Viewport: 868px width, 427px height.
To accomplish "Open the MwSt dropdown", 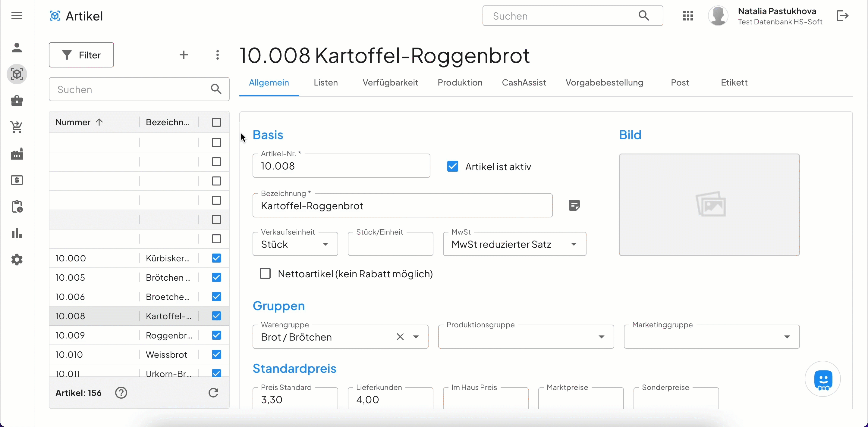I will (x=574, y=244).
